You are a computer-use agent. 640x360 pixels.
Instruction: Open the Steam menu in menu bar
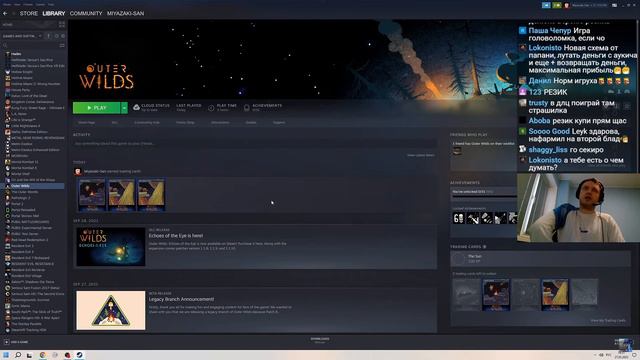7,4
